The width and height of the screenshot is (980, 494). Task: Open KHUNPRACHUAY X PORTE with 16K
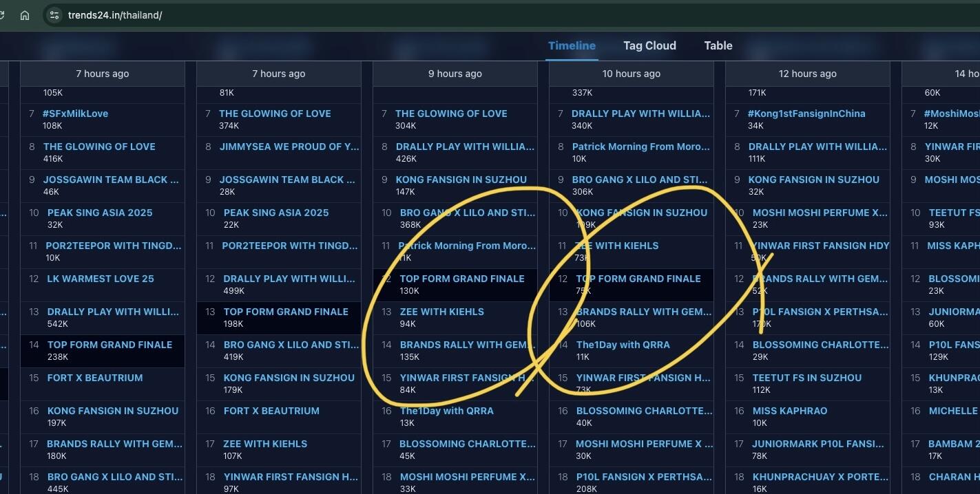click(821, 477)
